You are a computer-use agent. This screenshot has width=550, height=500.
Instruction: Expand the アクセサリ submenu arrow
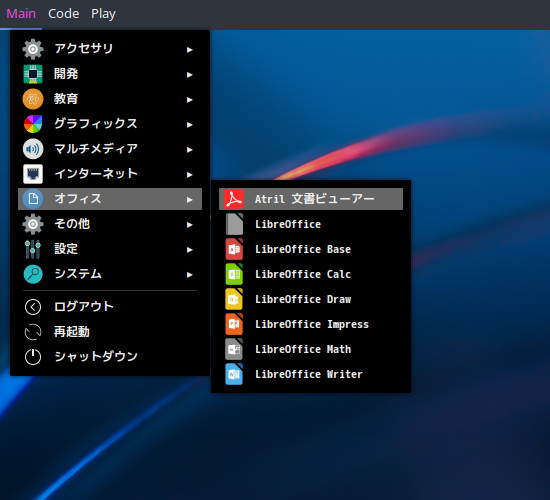(x=190, y=49)
